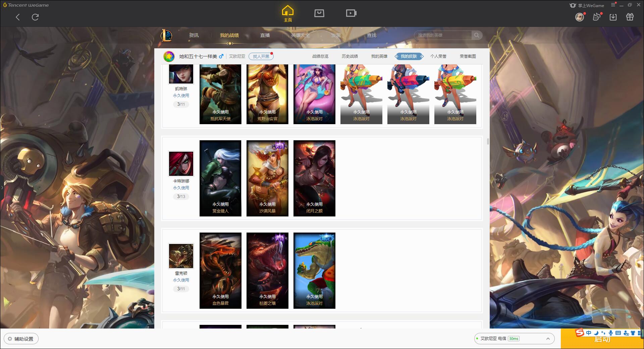Open 沙漠风暴 skin card
644x349 pixels.
[267, 178]
